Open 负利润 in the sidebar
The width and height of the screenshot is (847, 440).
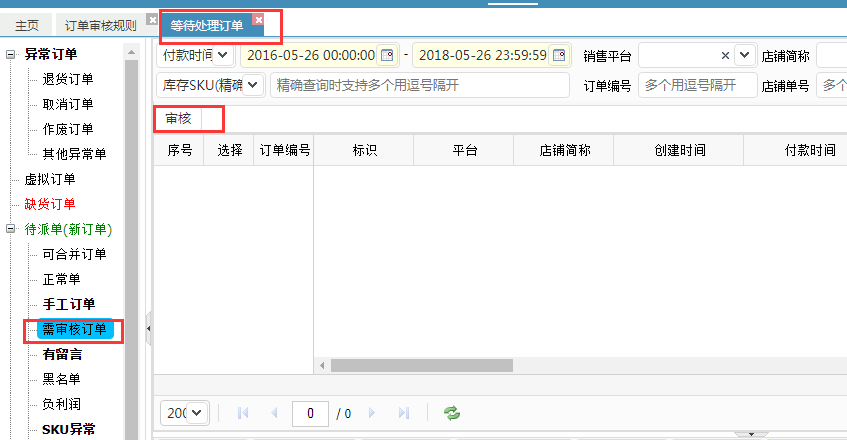coord(62,404)
